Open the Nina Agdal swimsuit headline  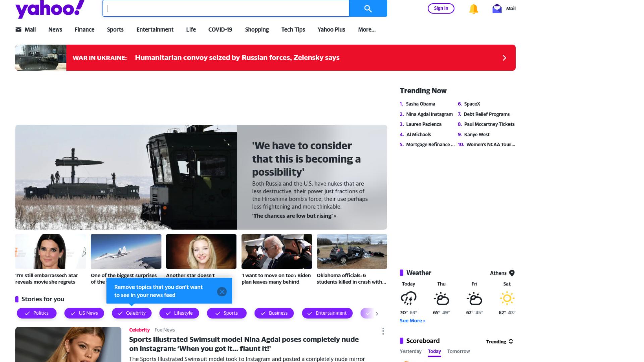coord(244,344)
